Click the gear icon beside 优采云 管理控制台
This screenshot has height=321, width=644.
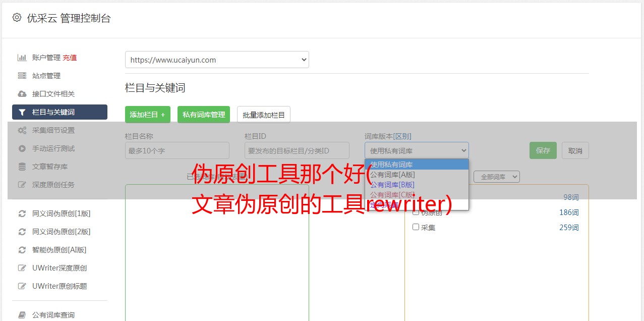tap(17, 18)
